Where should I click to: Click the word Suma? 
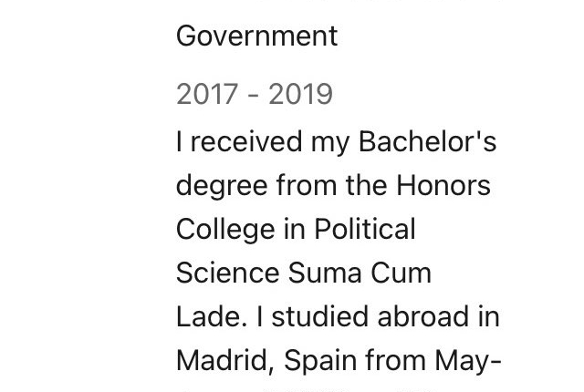(325, 273)
